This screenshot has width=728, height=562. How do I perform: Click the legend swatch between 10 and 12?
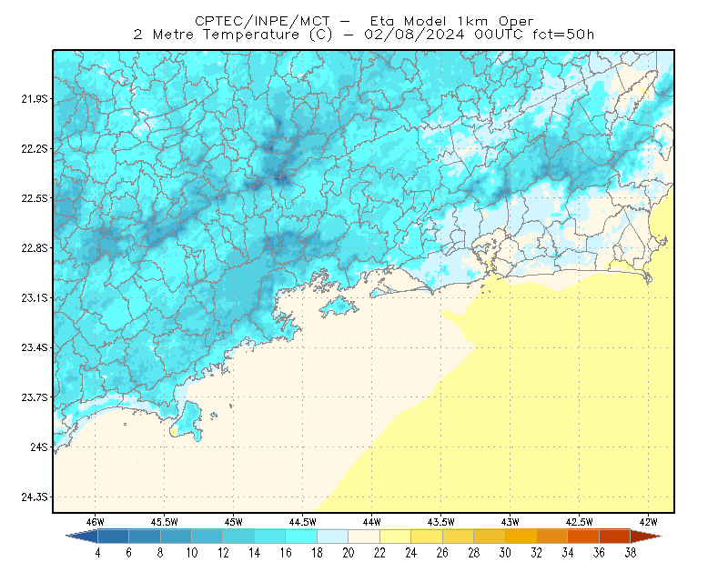pyautogui.click(x=207, y=537)
